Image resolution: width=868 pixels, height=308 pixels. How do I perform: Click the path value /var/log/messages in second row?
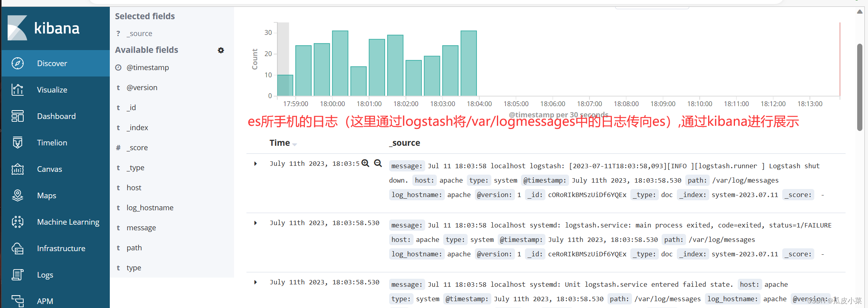(722, 240)
